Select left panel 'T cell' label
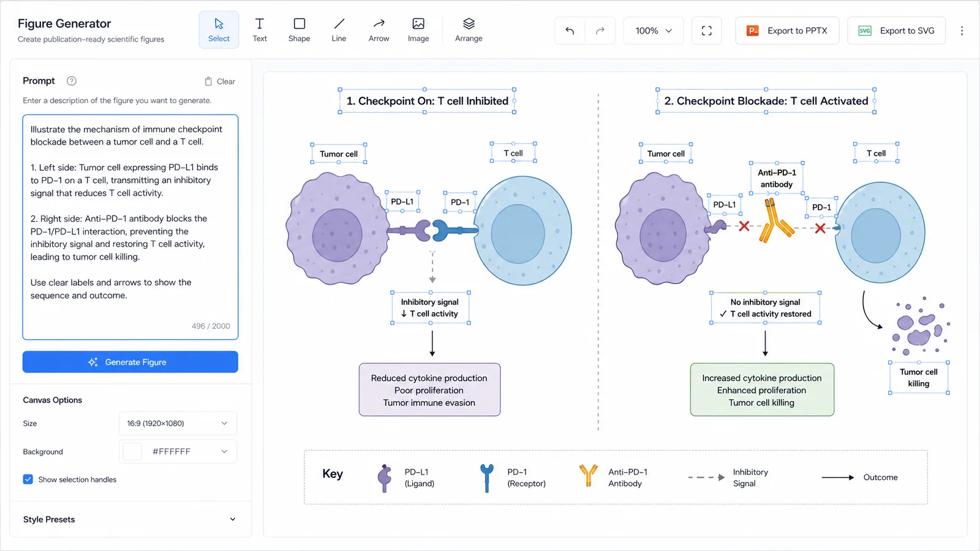This screenshot has height=551, width=980. tap(513, 153)
